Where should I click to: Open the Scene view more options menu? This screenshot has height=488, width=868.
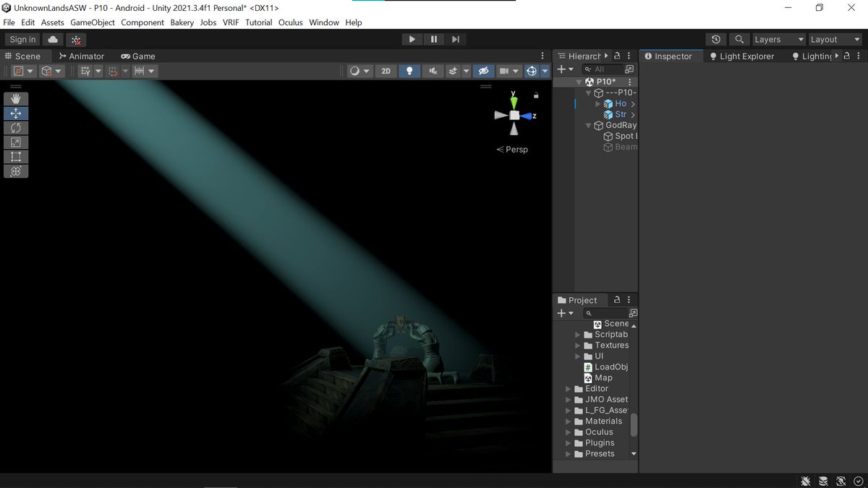click(x=542, y=56)
